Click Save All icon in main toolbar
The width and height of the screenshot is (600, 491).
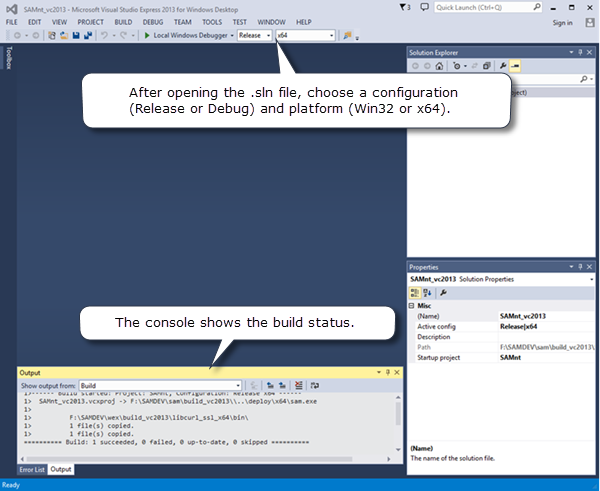click(88, 35)
